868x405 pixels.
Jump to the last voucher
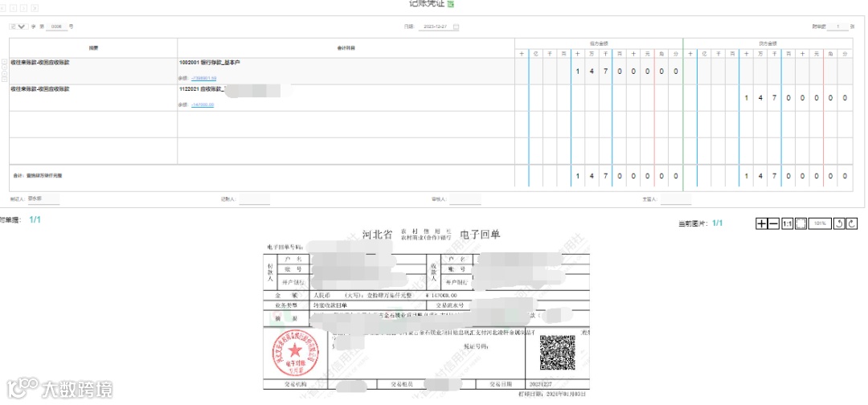tap(35, 8)
